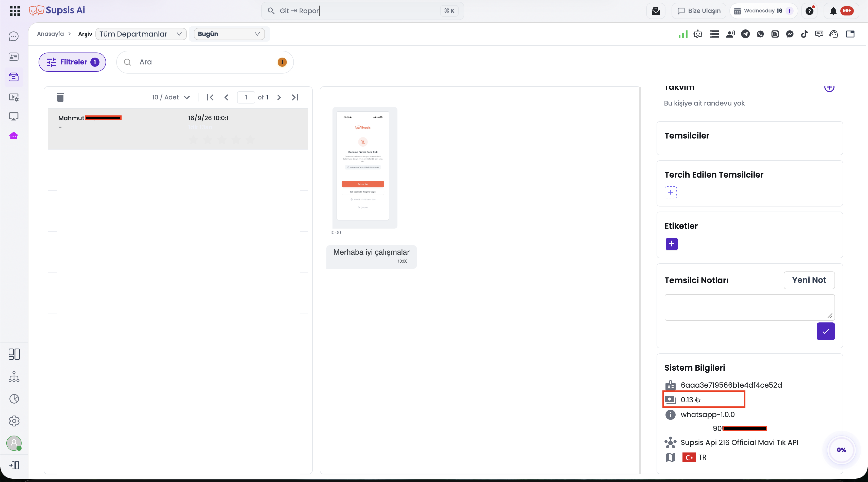The height and width of the screenshot is (482, 868).
Task: Open the Filtreler button
Action: point(72,62)
